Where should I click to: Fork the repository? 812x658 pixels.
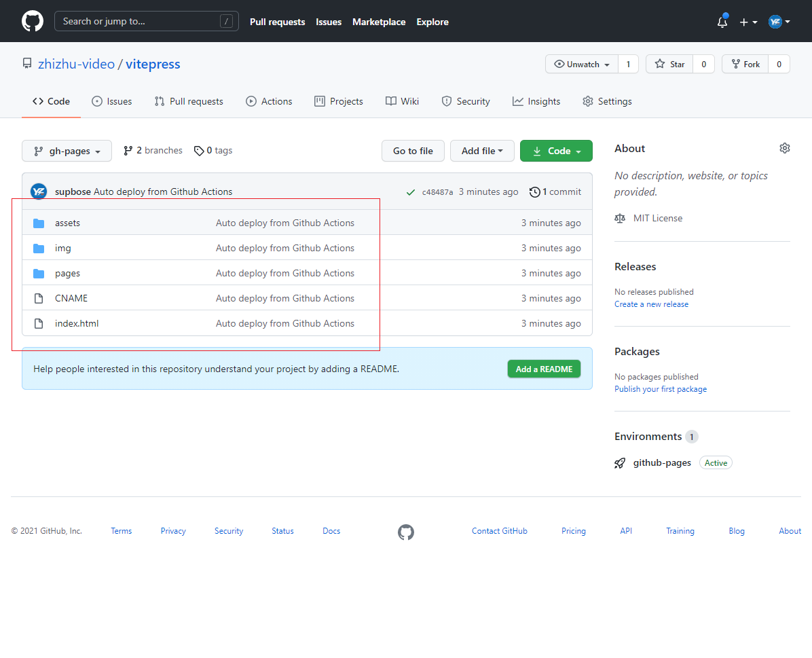coord(745,65)
